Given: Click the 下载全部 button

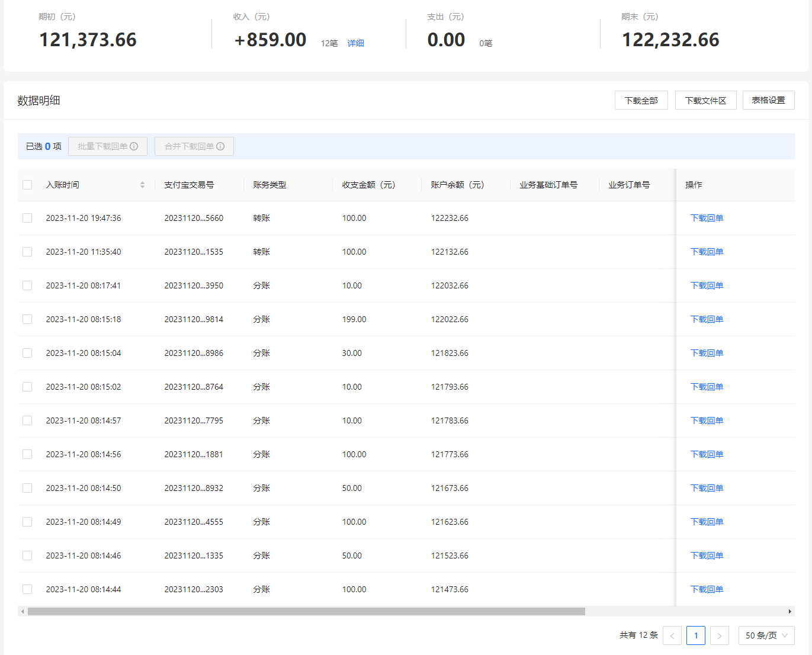Looking at the screenshot, I should [x=641, y=100].
